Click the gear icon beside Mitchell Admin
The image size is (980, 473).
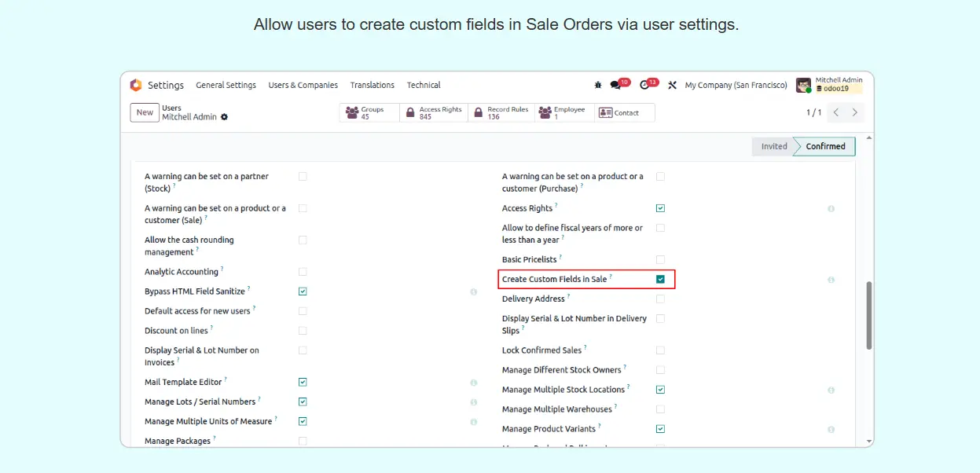[x=224, y=117]
